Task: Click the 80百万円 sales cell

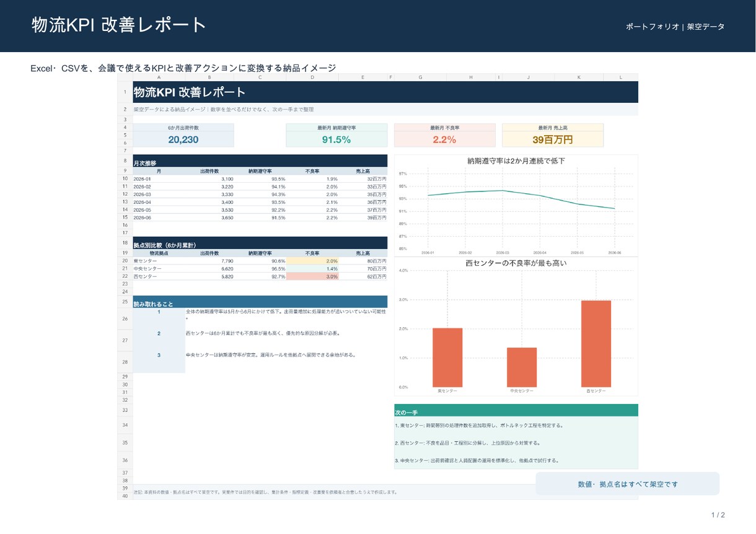Action: (363, 261)
